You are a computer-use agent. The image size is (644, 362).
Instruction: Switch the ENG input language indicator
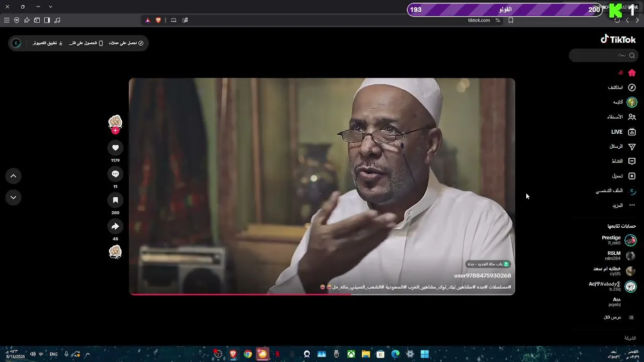[53, 354]
